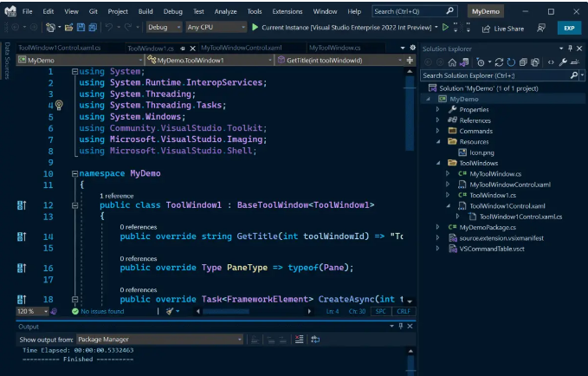Start debugging with green play button
This screenshot has height=376, width=588.
[x=255, y=27]
